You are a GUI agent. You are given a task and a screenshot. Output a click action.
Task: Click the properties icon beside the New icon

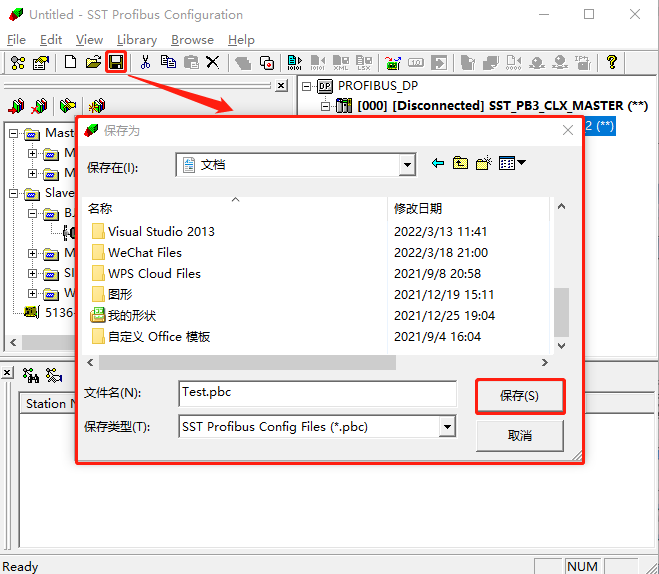[x=41, y=63]
